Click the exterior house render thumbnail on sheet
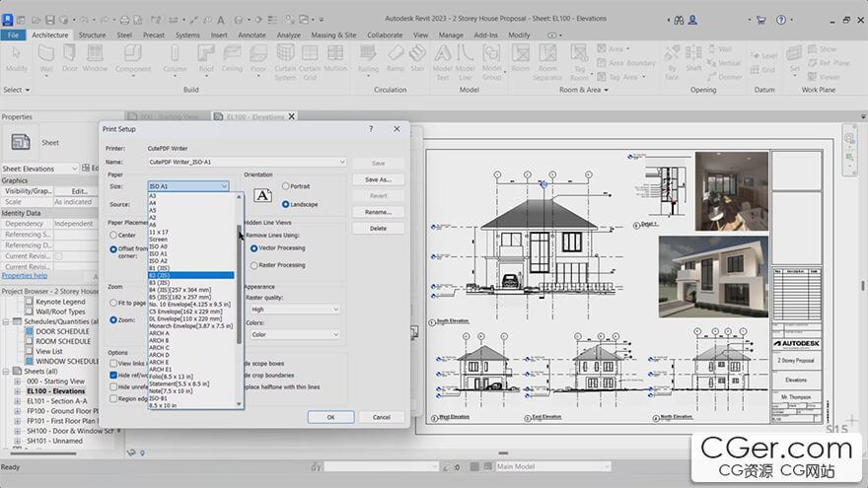Image resolution: width=868 pixels, height=488 pixels. (713, 277)
